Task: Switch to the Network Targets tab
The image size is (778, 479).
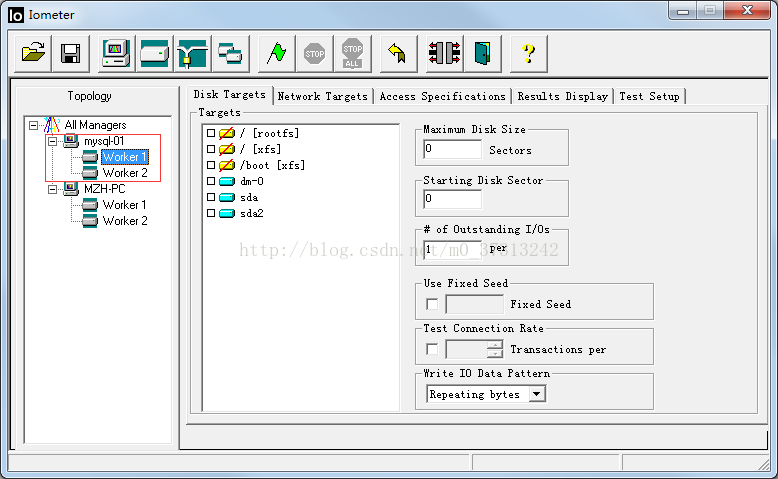Action: click(323, 96)
